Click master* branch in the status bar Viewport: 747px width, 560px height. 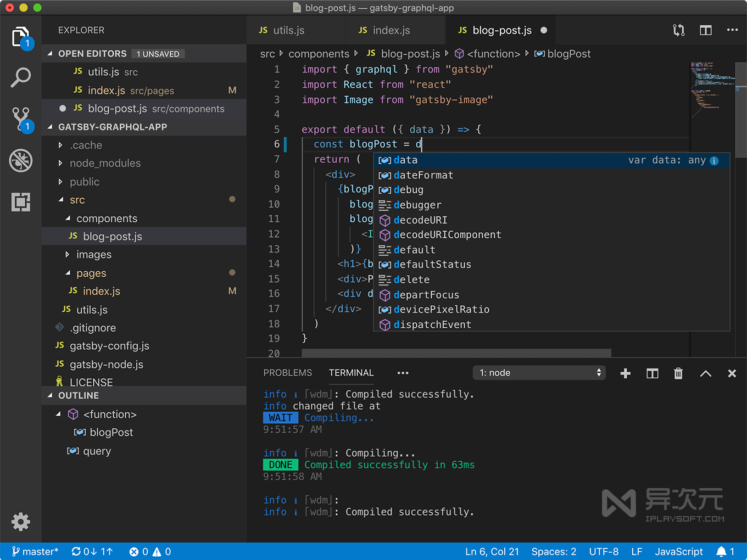(35, 551)
